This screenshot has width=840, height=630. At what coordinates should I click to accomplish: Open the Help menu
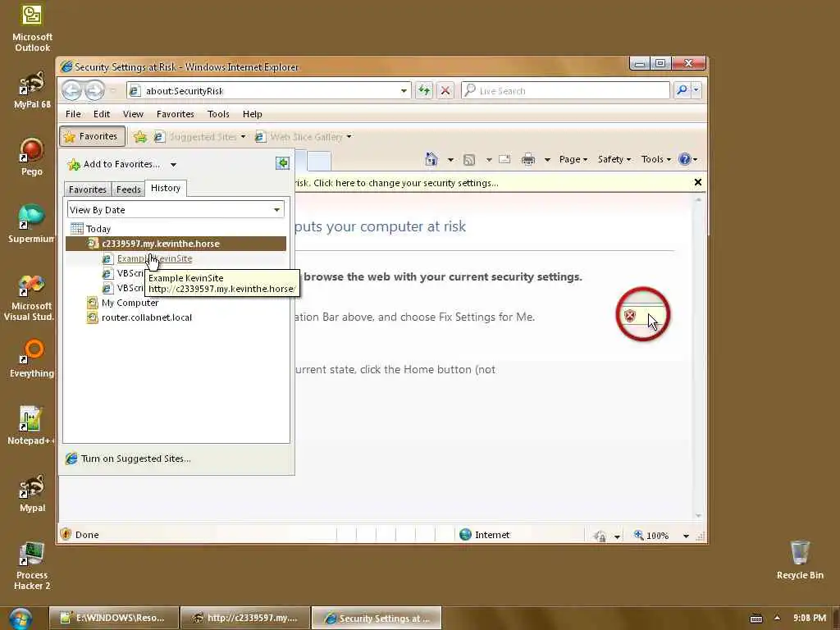coord(253,114)
